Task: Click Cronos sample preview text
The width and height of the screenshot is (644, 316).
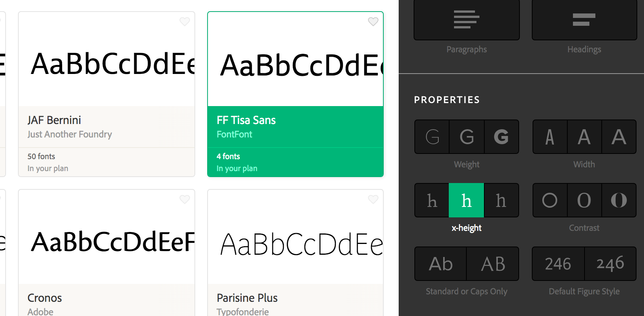Action: pos(113,242)
